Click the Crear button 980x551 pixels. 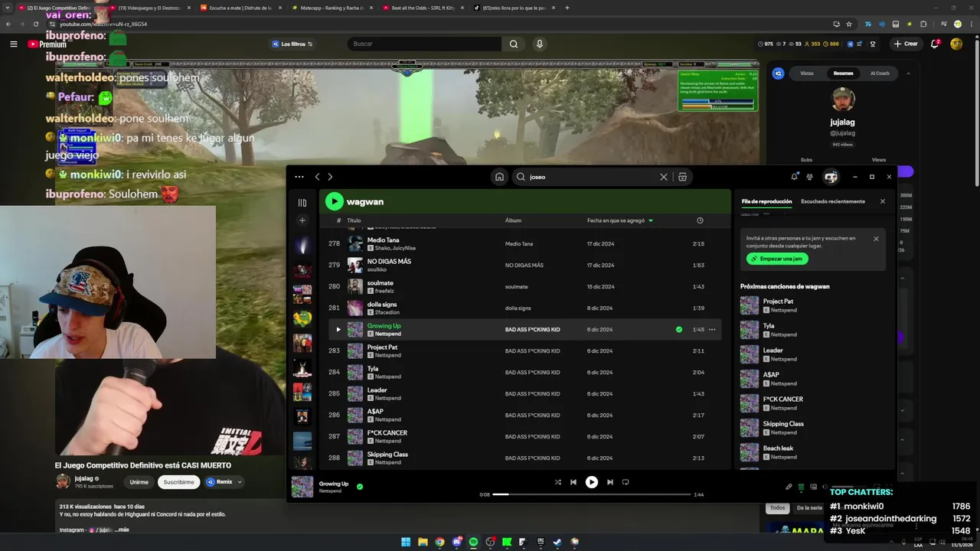click(906, 44)
